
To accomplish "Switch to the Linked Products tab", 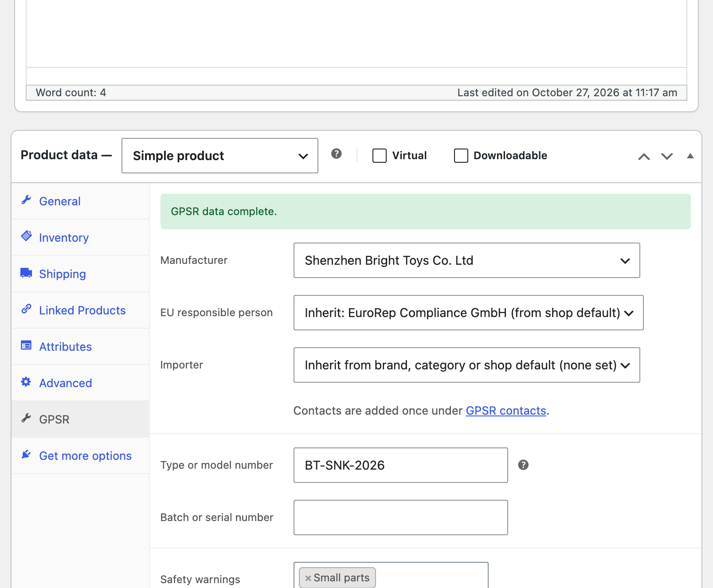I will 80,310.
